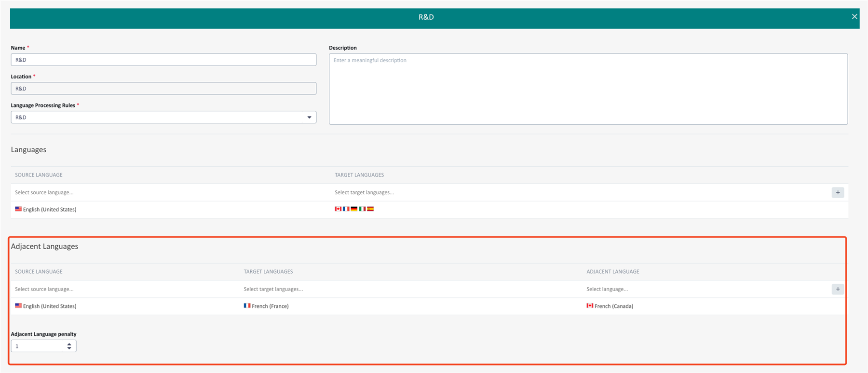Click the German flag in target languages
This screenshot has width=868, height=373.
point(354,209)
